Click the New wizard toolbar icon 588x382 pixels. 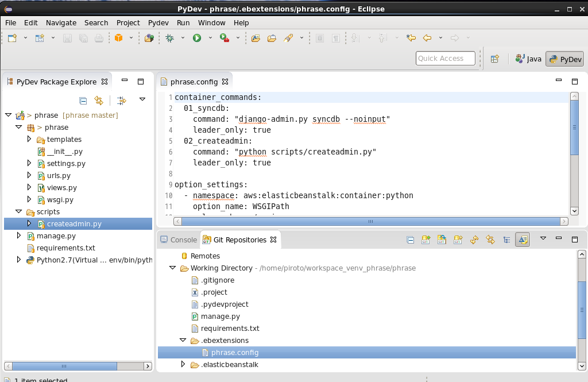tap(12, 38)
